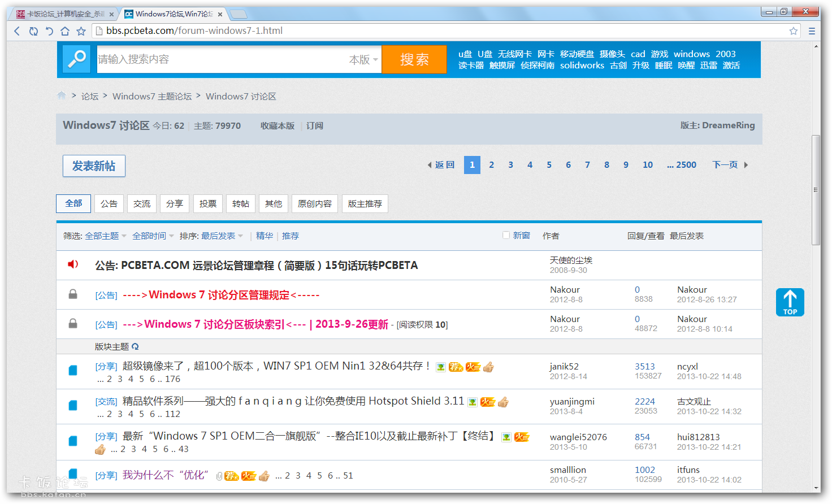Click image attachment icon on 超级镜像来了 thread
832x504 pixels.
(441, 367)
